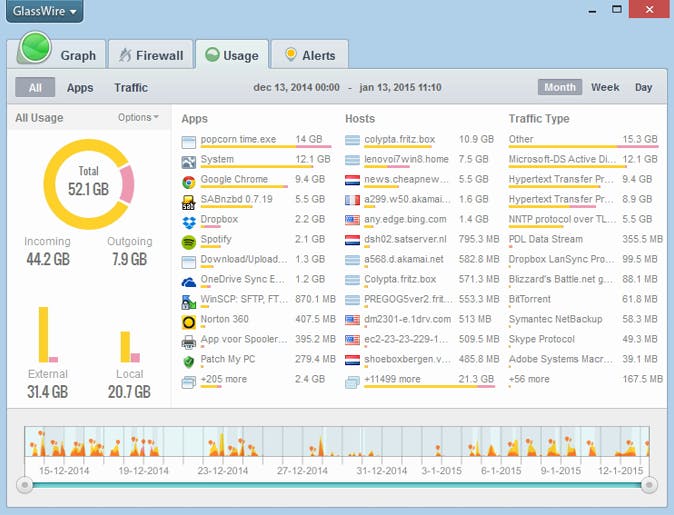Click French flag beside a299.w50.akamai
This screenshot has width=674, height=515.
(x=352, y=200)
